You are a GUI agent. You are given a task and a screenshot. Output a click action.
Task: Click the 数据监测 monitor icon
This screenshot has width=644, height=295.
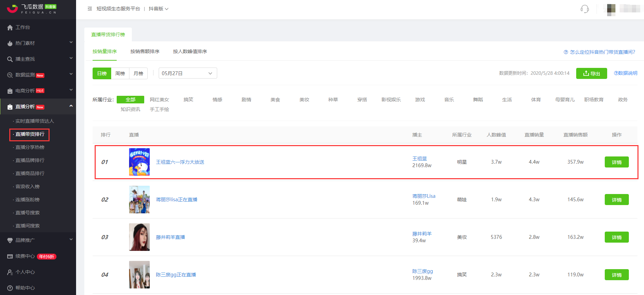[x=10, y=75]
